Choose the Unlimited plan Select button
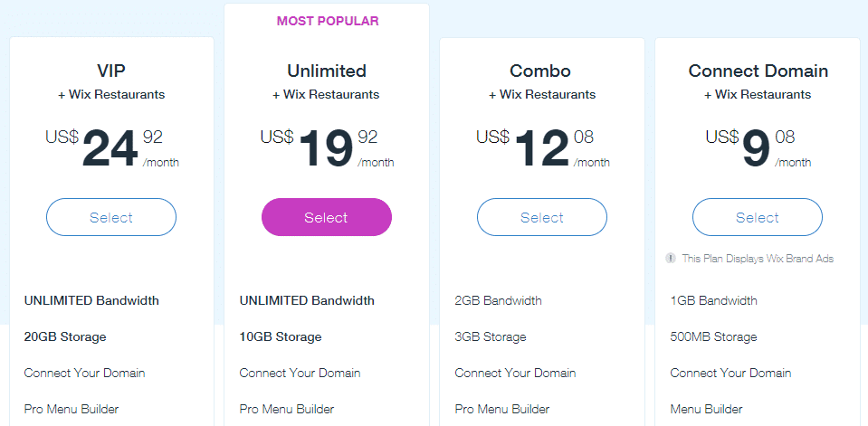Viewport: 868px width, 426px height. [327, 217]
